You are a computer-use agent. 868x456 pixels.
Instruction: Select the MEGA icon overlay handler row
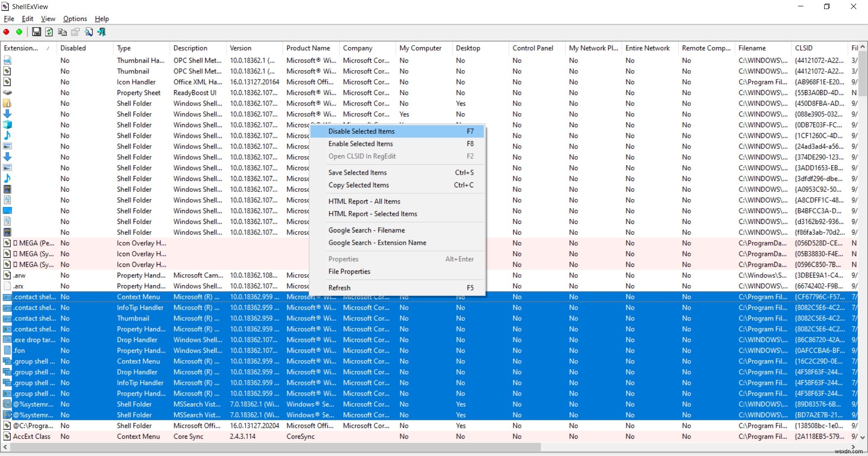tap(32, 243)
